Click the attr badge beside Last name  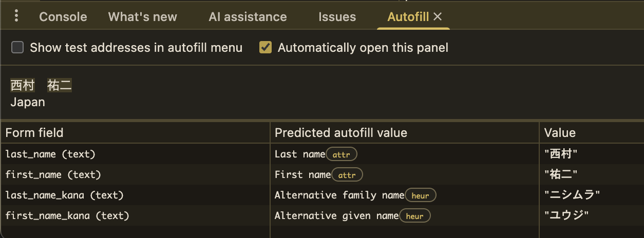(x=341, y=154)
